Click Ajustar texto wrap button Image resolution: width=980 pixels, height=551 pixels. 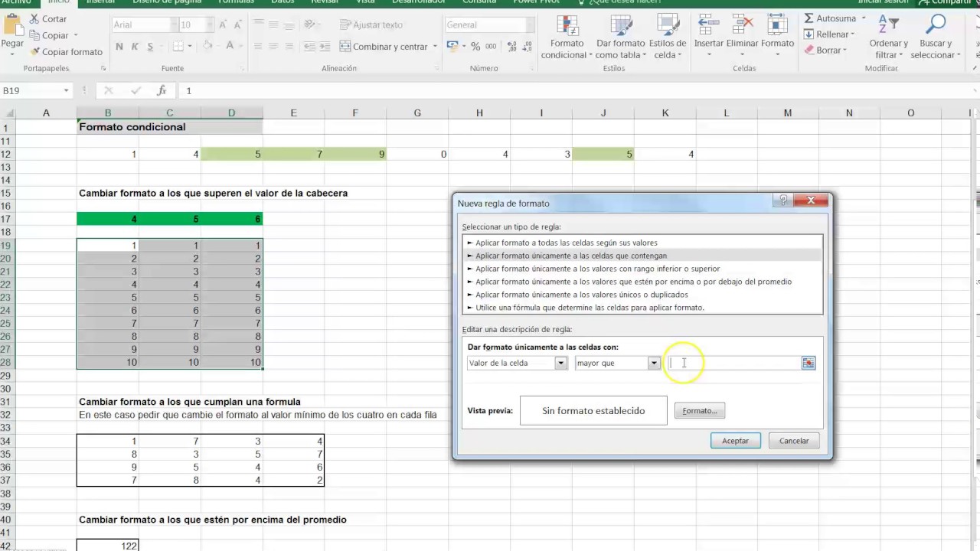[x=371, y=25]
